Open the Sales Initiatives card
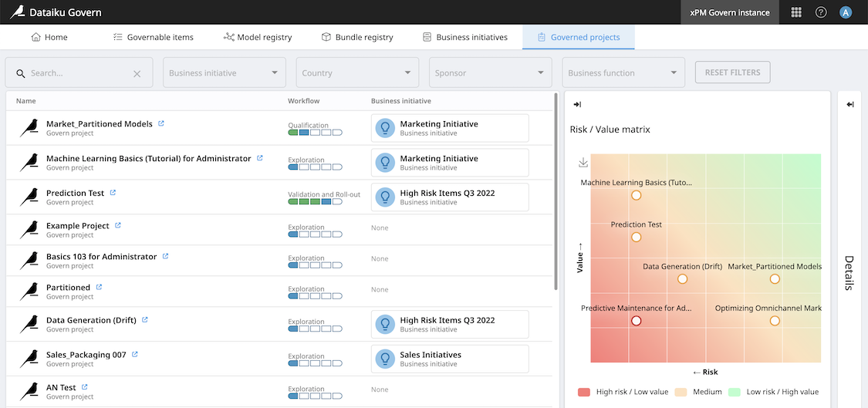 point(450,359)
